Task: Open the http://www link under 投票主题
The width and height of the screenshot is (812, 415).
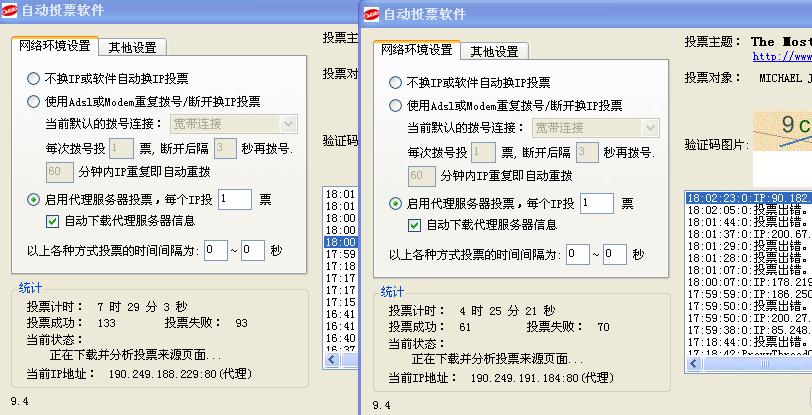Action: pyautogui.click(x=784, y=57)
